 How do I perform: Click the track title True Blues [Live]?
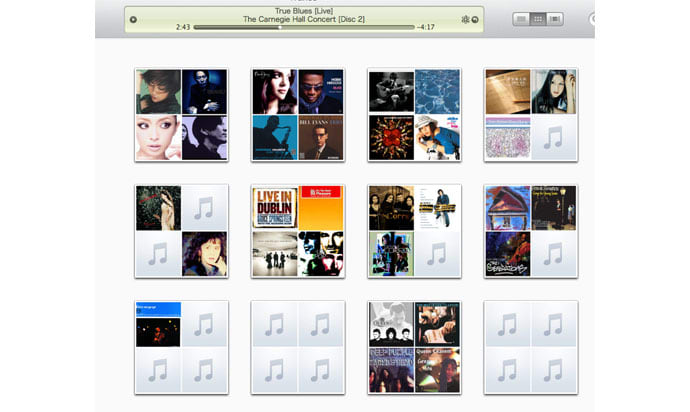point(304,11)
